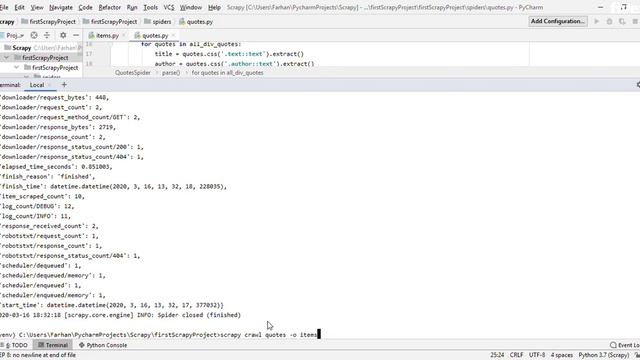
Task: Open Project panel settings gear
Action: click(x=63, y=36)
